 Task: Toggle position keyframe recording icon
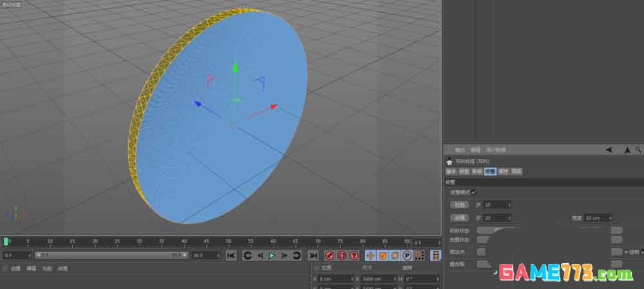click(370, 255)
